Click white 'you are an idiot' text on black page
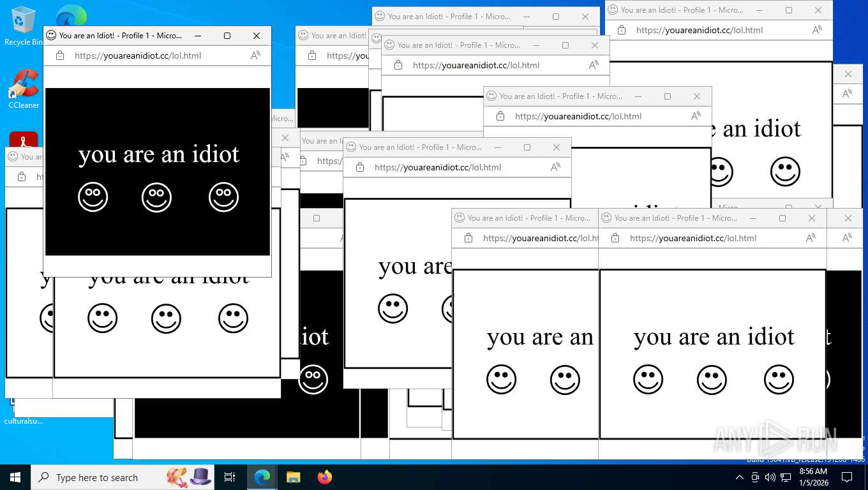This screenshot has height=490, width=868. [x=159, y=154]
